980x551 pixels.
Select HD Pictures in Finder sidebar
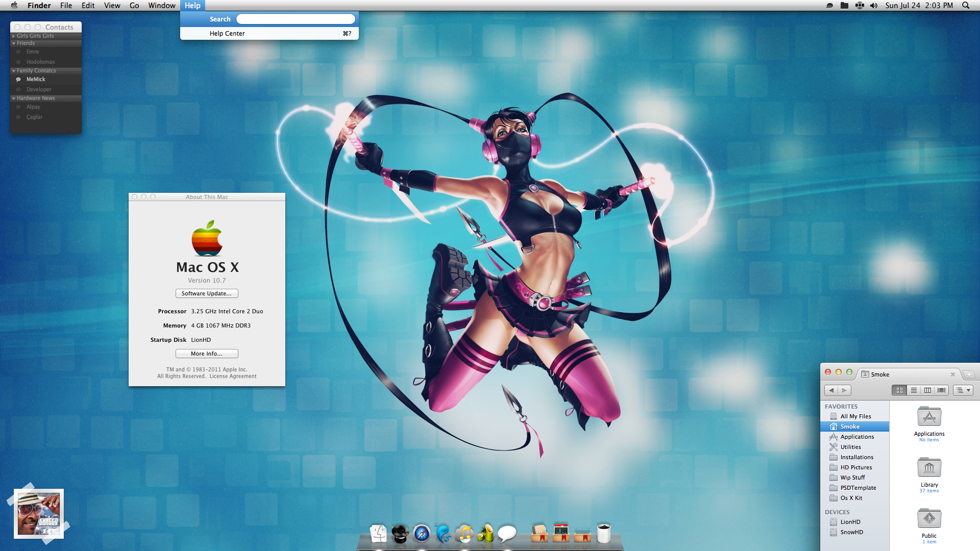coord(854,467)
